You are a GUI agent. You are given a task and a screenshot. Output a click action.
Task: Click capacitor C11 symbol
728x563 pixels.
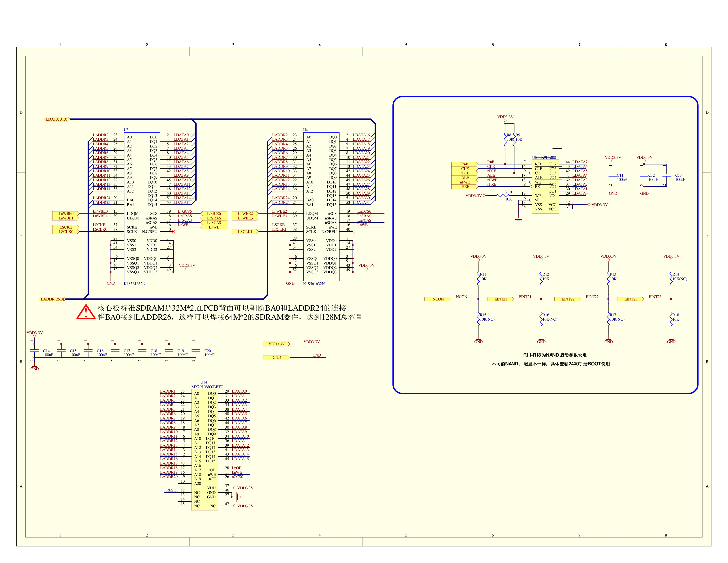coord(613,175)
